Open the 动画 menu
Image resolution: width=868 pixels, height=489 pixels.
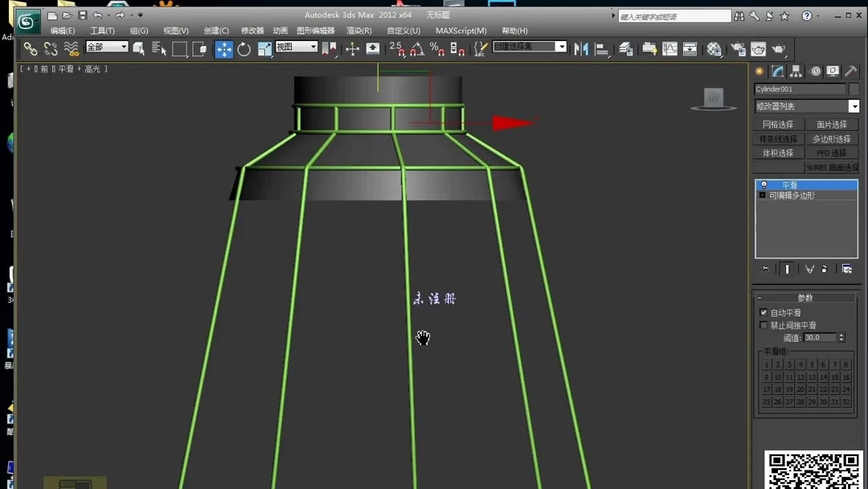point(279,30)
